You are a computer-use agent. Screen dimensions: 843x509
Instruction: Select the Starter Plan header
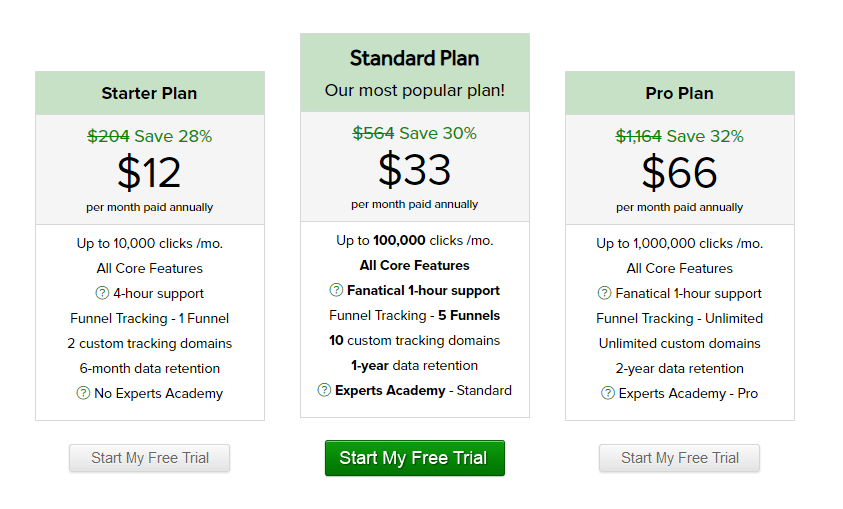point(149,93)
